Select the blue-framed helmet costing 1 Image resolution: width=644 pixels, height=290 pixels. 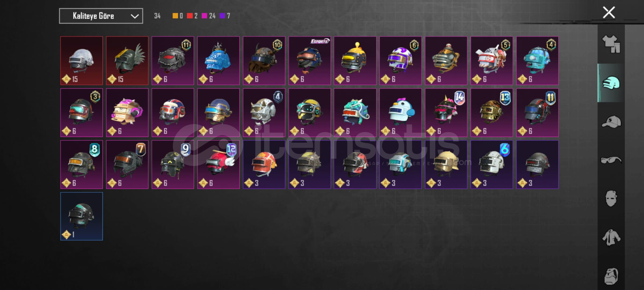click(82, 216)
